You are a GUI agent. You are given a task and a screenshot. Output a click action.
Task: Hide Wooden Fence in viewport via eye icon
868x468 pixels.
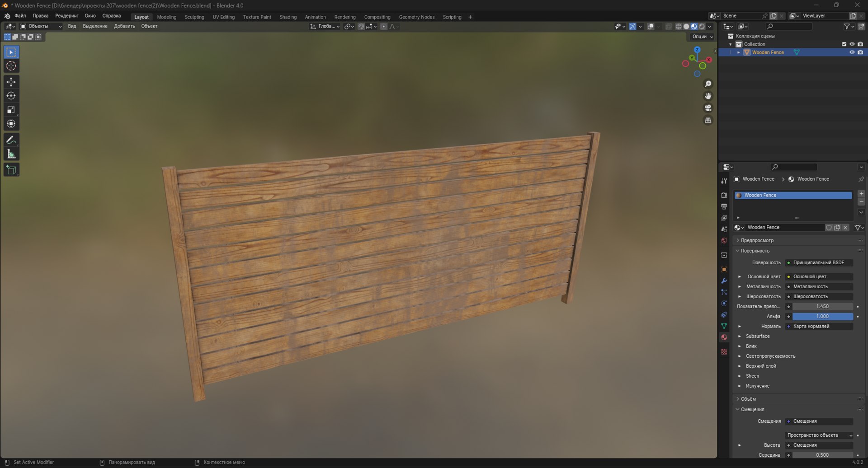click(x=852, y=52)
